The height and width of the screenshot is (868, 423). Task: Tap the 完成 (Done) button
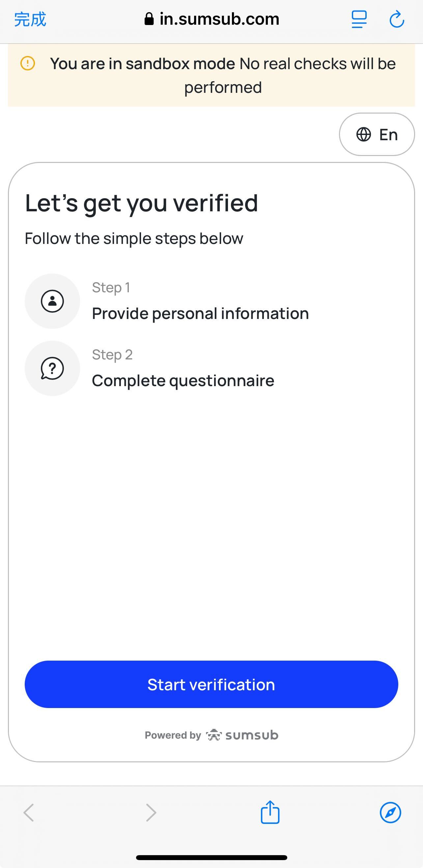[30, 19]
